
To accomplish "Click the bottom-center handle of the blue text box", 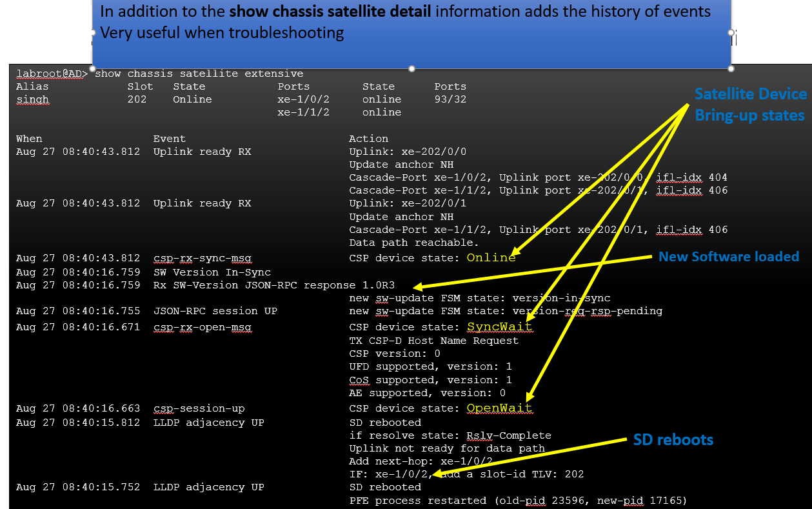I will click(412, 68).
